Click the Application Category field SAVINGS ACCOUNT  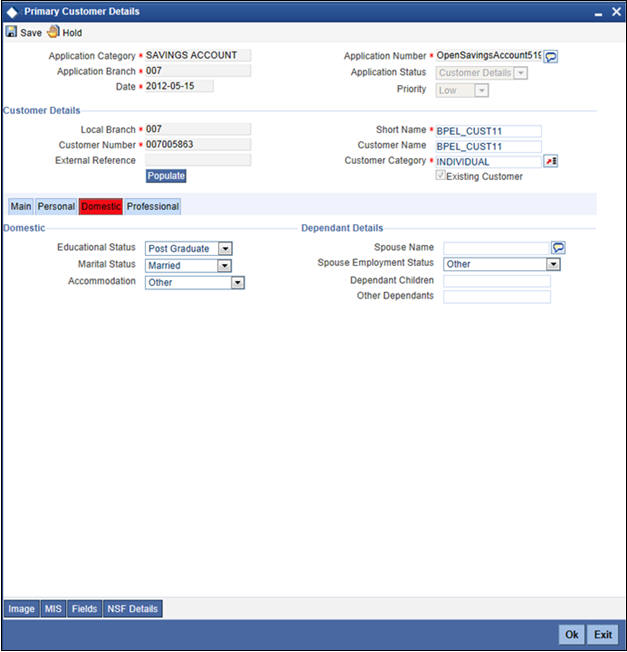(198, 55)
